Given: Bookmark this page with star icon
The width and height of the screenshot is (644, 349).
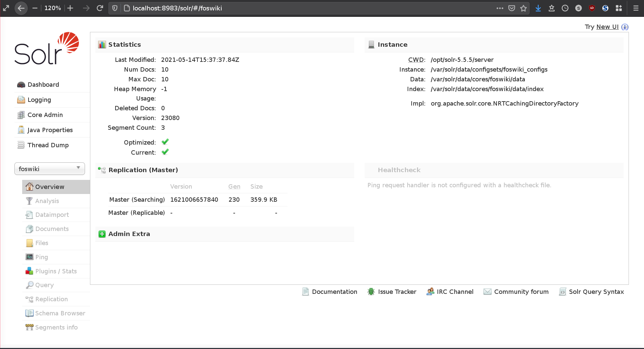Looking at the screenshot, I should [x=523, y=8].
